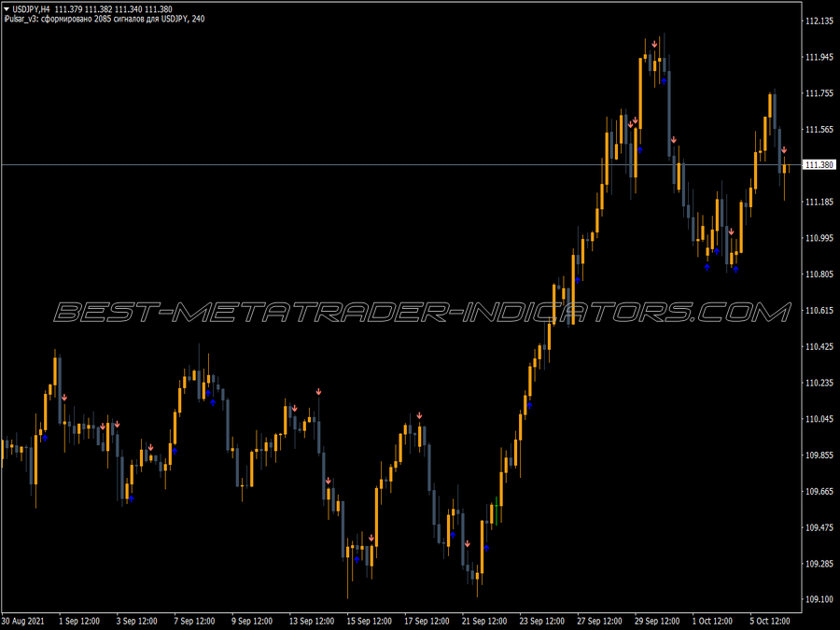Click the 7 Sep 12:00 time label
The image size is (840, 630).
point(194,621)
